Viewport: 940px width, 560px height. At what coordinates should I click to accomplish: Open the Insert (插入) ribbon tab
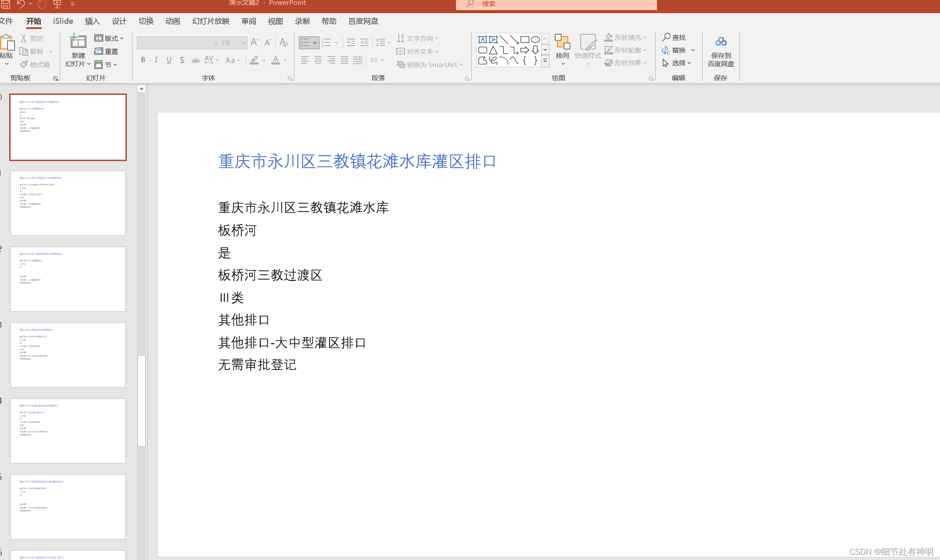(92, 21)
